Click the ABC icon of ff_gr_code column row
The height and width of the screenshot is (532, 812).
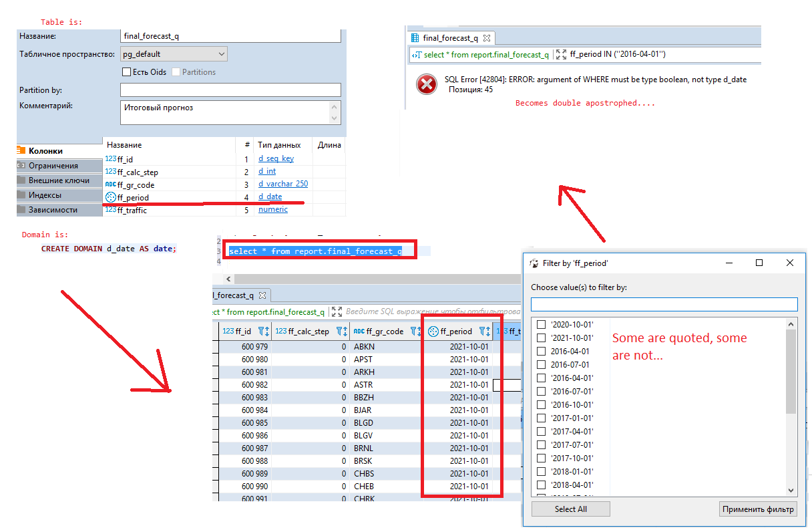tap(111, 184)
